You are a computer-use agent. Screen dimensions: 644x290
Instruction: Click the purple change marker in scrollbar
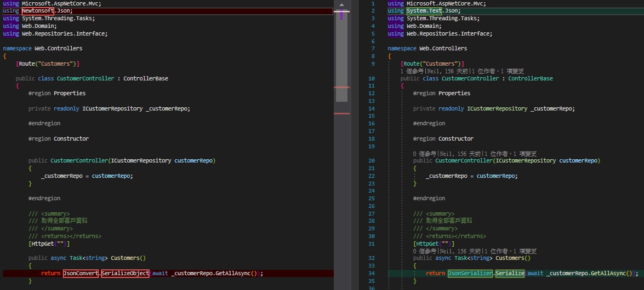pyautogui.click(x=341, y=15)
